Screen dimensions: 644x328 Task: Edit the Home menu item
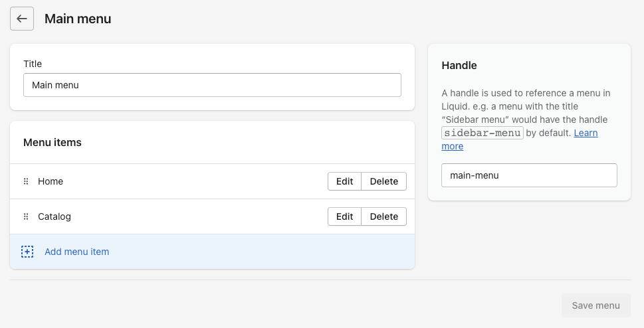344,181
